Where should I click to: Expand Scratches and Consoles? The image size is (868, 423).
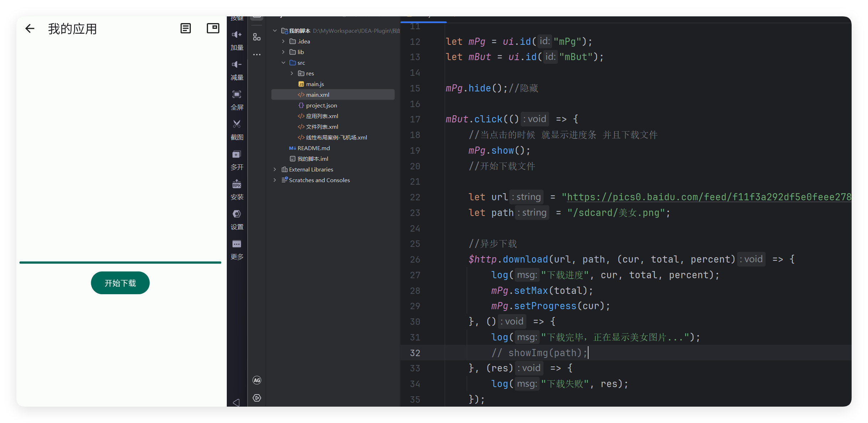coord(275,180)
